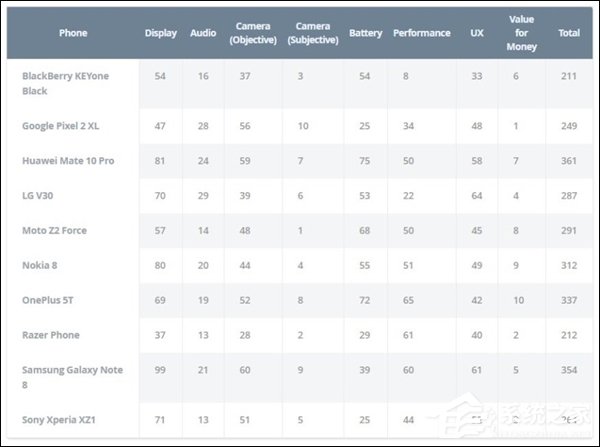Select the Camera (Subjective) column header
The height and width of the screenshot is (447, 600).
click(x=313, y=33)
